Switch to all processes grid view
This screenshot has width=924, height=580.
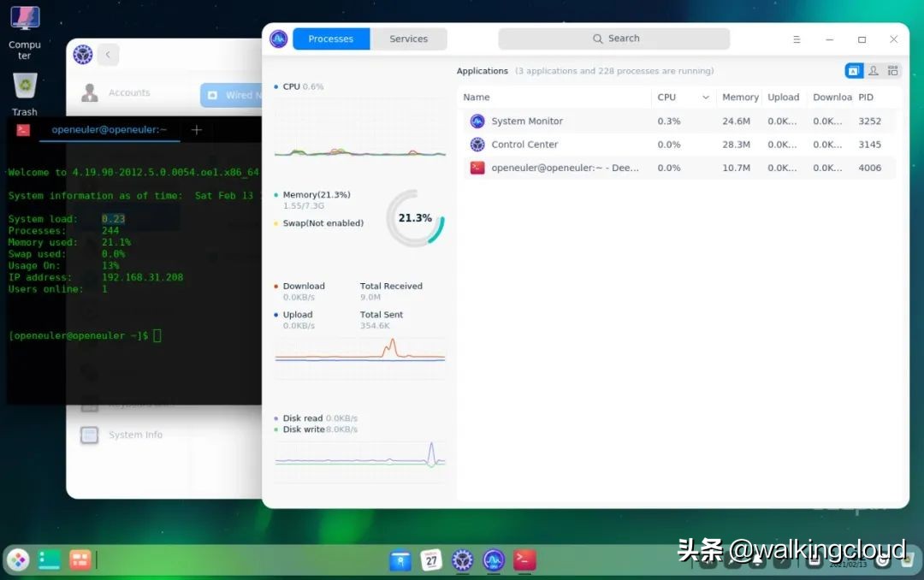point(893,70)
